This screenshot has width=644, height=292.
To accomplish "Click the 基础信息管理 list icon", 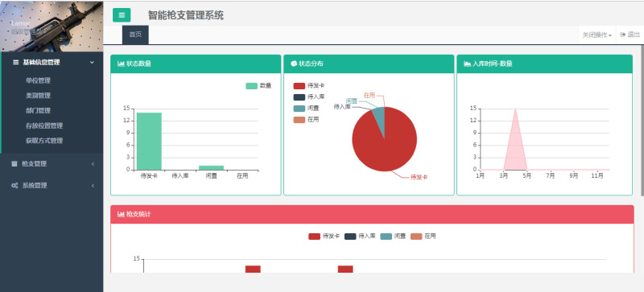I will click(x=16, y=63).
